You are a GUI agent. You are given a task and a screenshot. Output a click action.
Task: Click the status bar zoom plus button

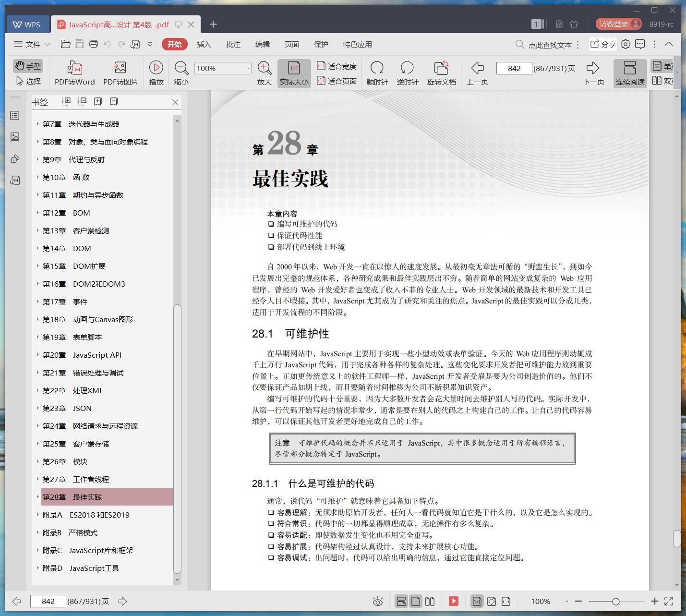click(x=654, y=601)
